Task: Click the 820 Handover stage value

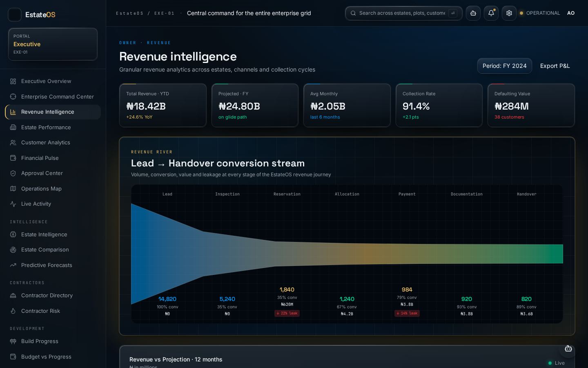Action: coord(526,299)
